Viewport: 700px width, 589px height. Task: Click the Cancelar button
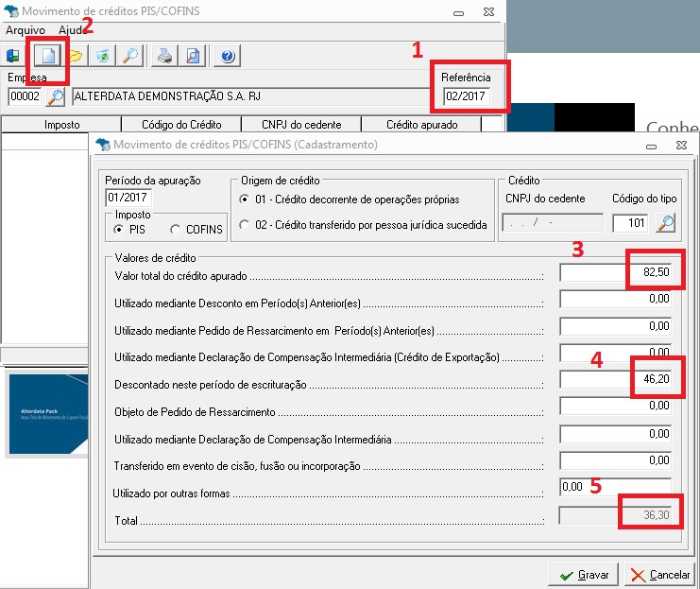[659, 575]
